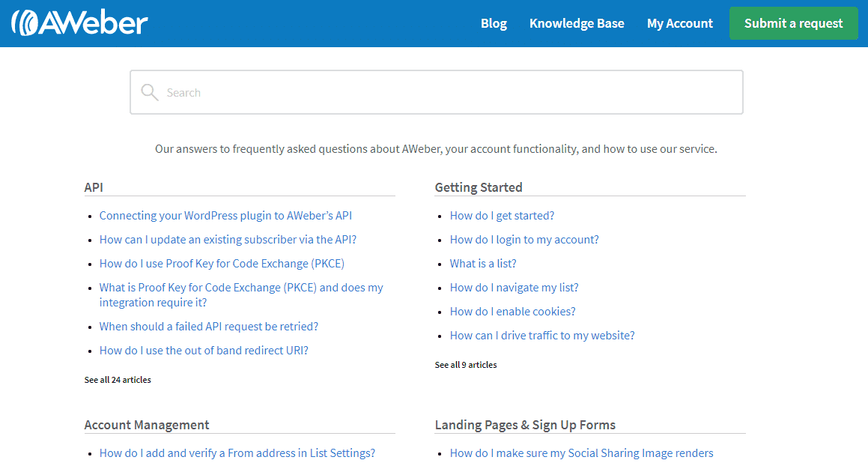Open the Blog menu item
This screenshot has height=463, width=868.
[x=494, y=23]
